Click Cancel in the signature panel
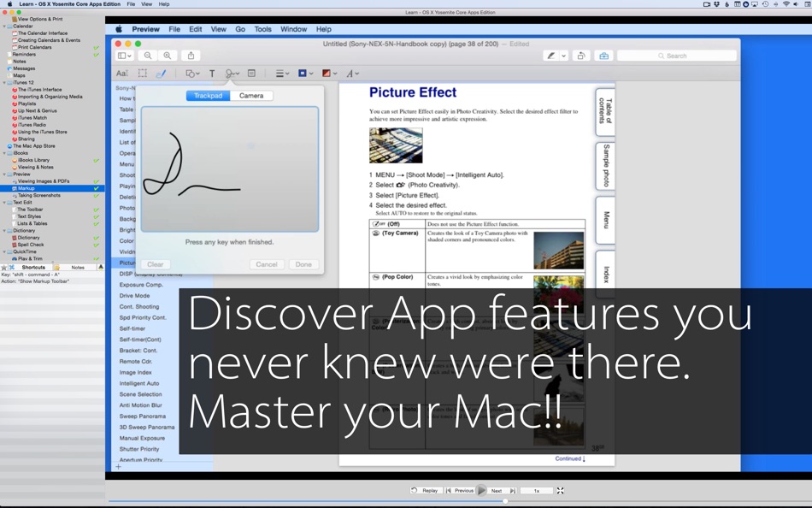This screenshot has width=812, height=508. tap(267, 264)
